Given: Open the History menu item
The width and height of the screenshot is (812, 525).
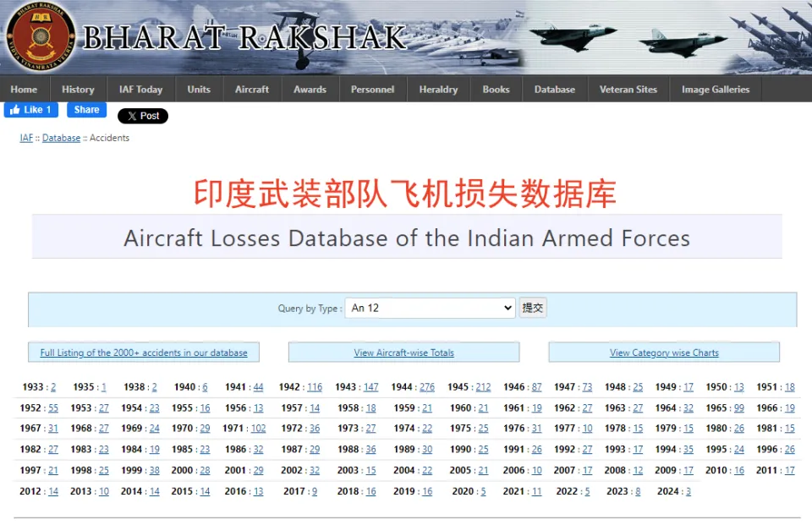Looking at the screenshot, I should pos(78,89).
